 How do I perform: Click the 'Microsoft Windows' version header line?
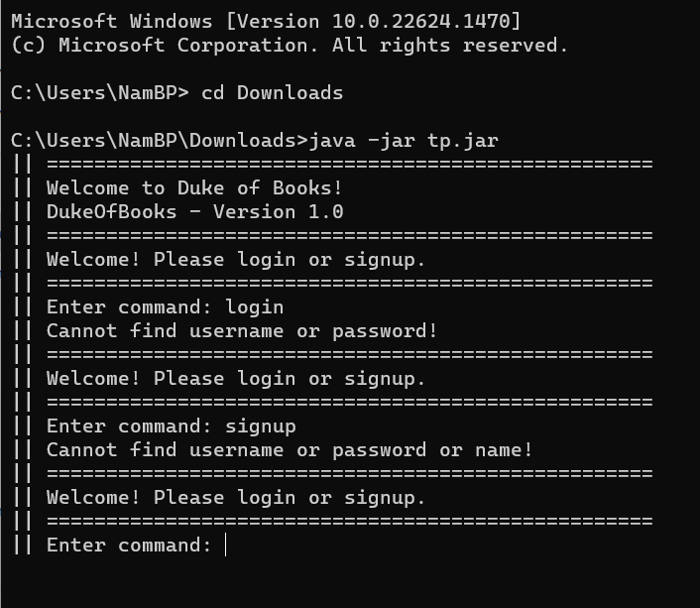coord(266,22)
